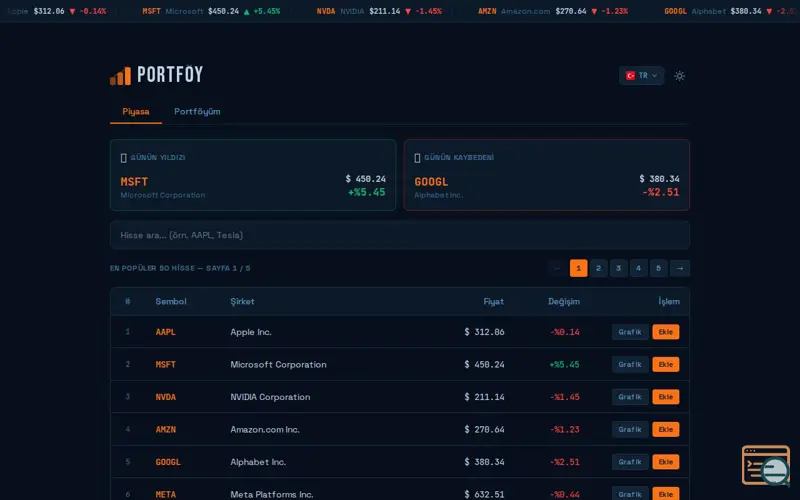Click the Değişim column header

564,302
